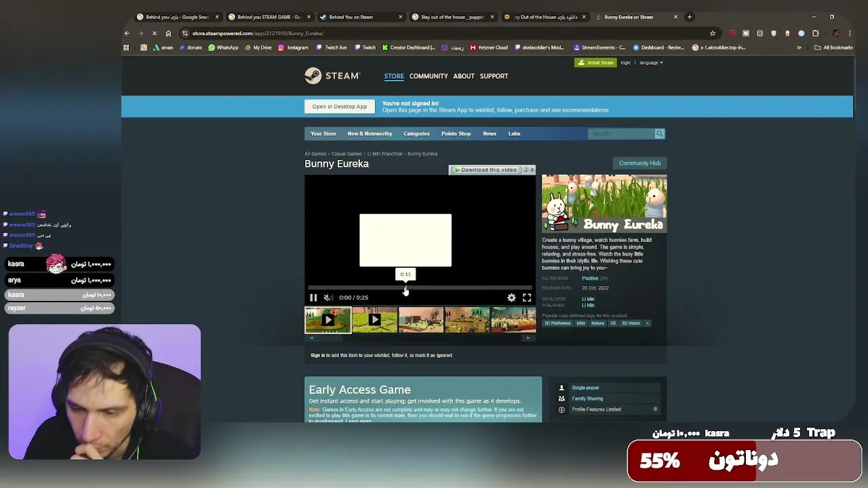Open the All Bookmarks folder
Viewport: 868px width, 488px height.
[833, 47]
